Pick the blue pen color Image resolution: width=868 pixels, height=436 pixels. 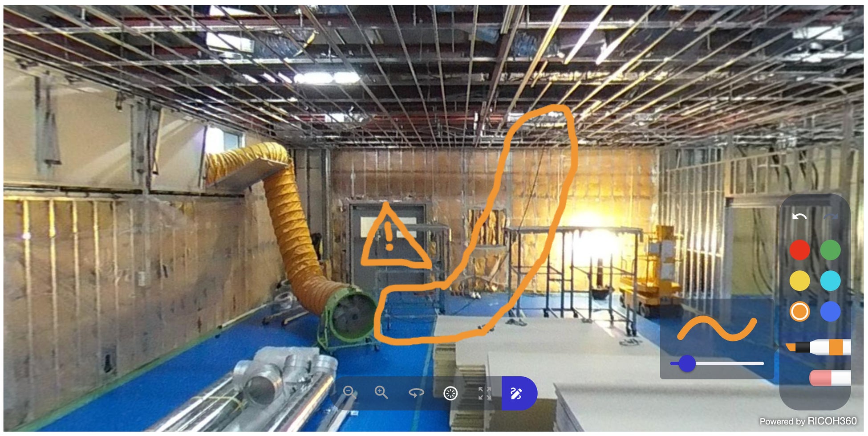(831, 311)
